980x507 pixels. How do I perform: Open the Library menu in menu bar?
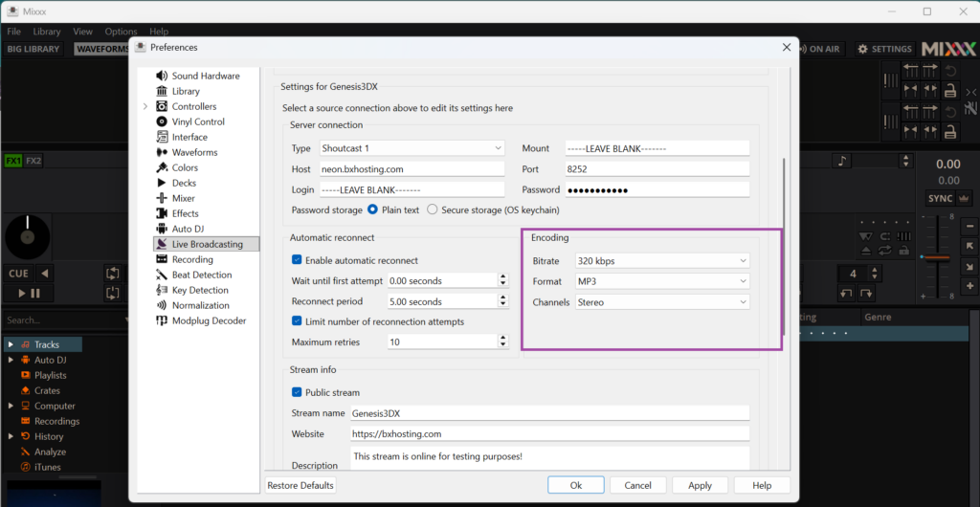[x=46, y=32]
